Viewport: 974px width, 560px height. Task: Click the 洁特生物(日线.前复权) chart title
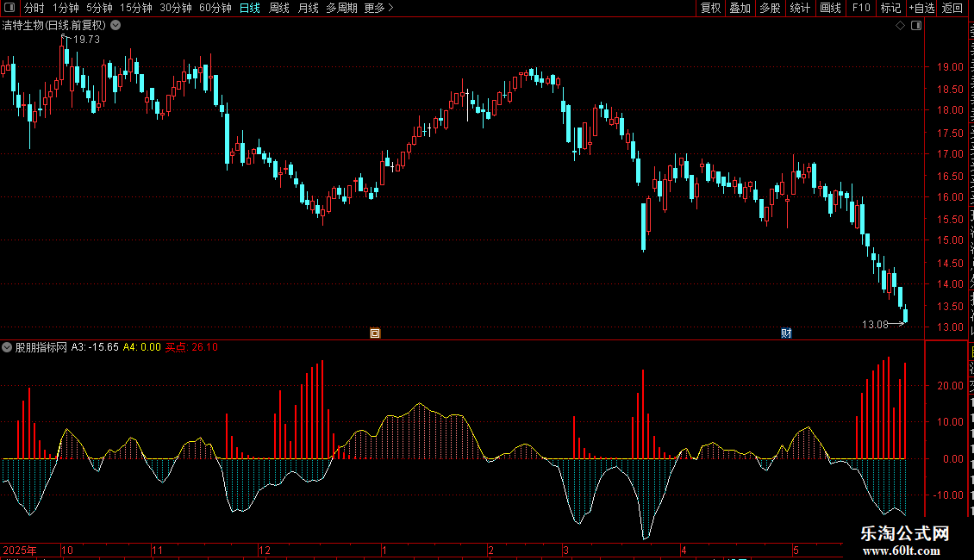pyautogui.click(x=54, y=26)
